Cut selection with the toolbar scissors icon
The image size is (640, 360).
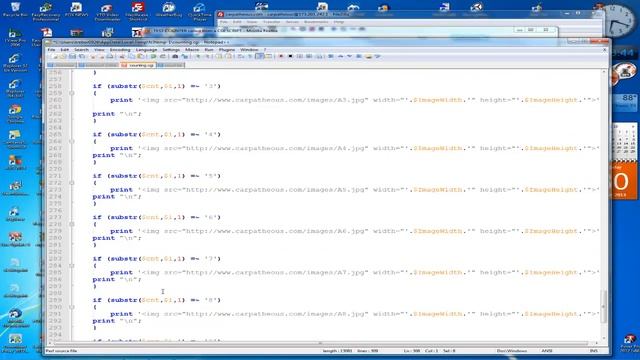[122, 56]
